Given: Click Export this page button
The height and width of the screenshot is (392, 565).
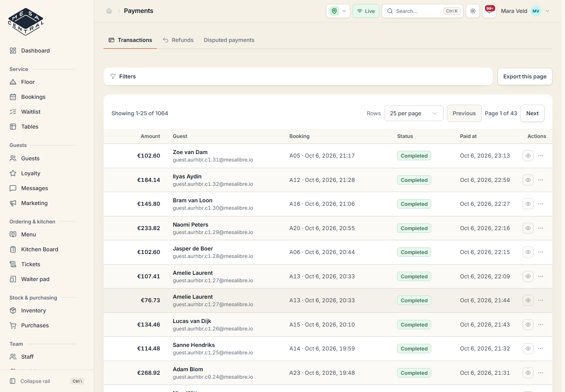Looking at the screenshot, I should [525, 76].
